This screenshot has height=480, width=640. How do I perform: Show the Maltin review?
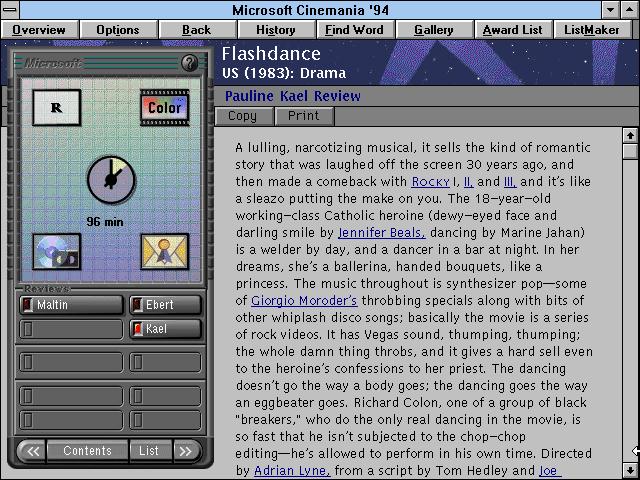[71, 305]
